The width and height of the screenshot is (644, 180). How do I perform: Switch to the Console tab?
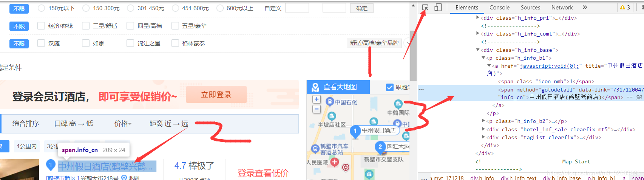coord(499,7)
